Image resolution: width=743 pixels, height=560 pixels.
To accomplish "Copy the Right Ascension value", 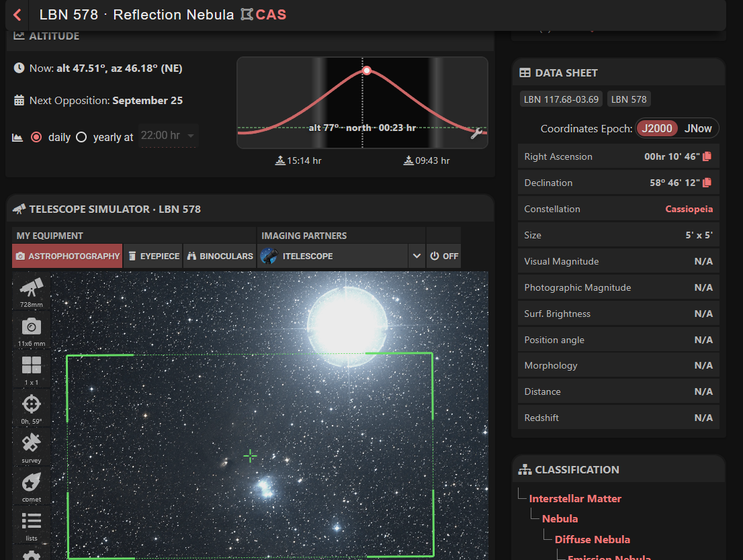I will (707, 156).
